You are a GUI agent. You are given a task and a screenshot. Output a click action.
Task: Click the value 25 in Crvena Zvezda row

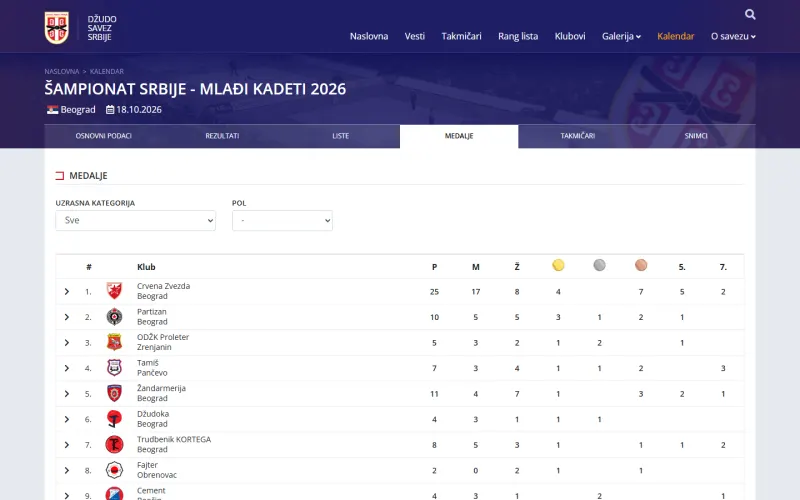434,292
